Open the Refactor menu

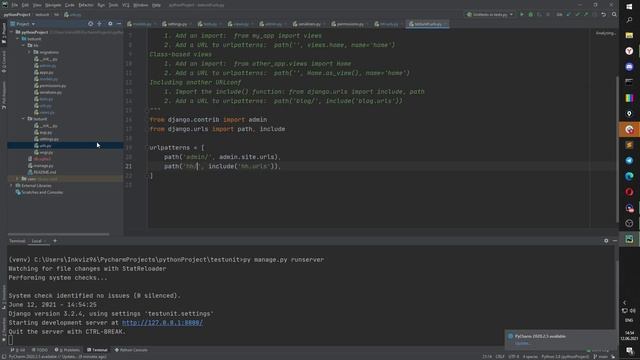[86, 5]
